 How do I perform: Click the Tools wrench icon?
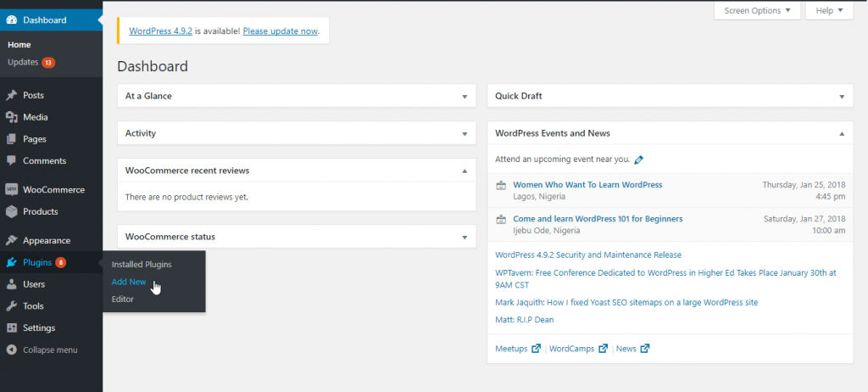(12, 306)
